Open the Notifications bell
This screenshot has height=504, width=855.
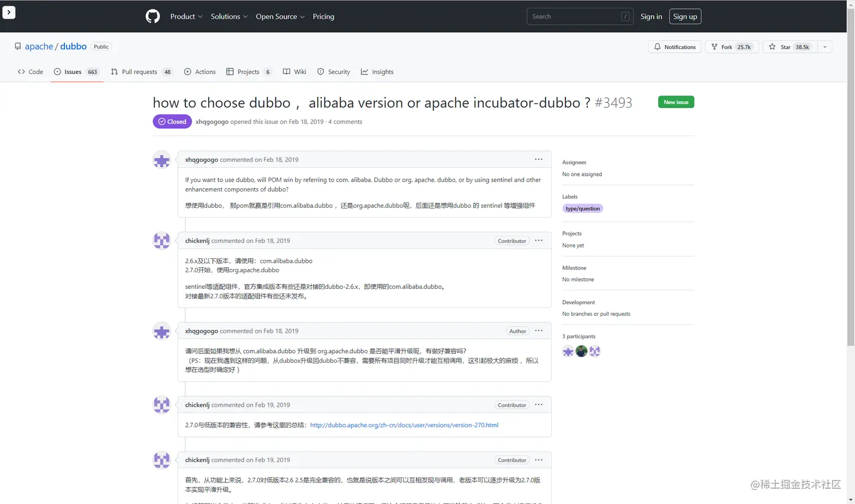pyautogui.click(x=657, y=46)
